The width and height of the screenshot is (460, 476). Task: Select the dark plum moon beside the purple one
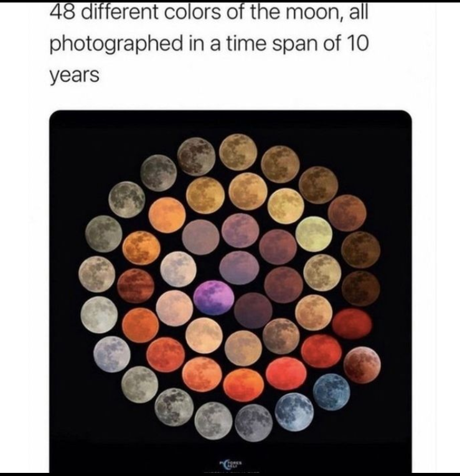pos(253,310)
